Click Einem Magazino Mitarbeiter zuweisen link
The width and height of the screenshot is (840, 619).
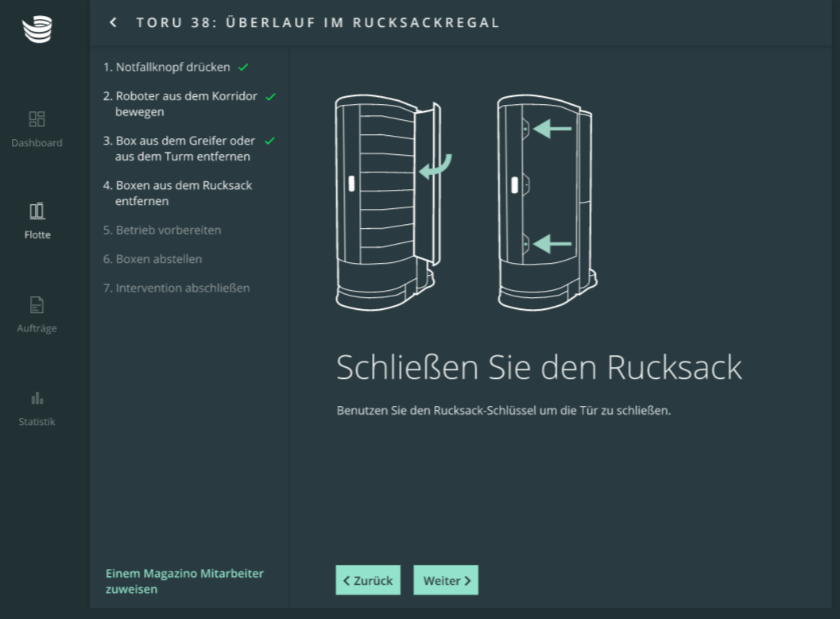184,581
